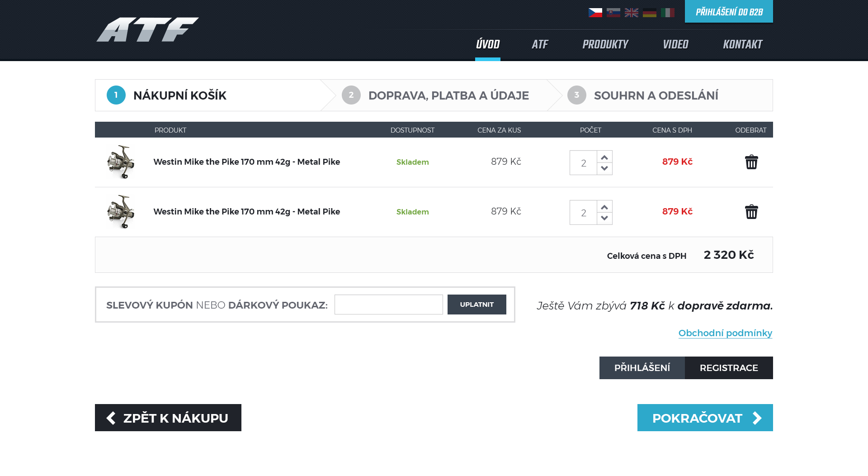
Task: Open step 2 Doprava, platba a údaje
Action: click(x=448, y=95)
